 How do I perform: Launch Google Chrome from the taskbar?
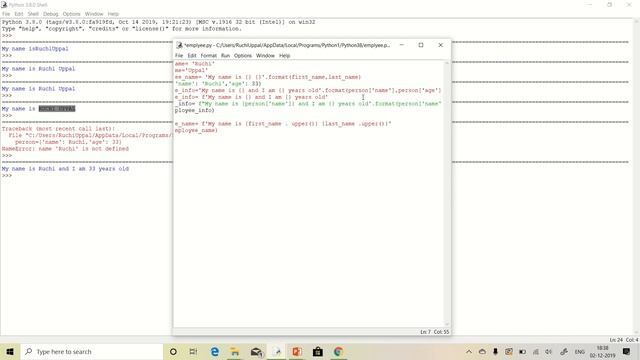click(338, 351)
